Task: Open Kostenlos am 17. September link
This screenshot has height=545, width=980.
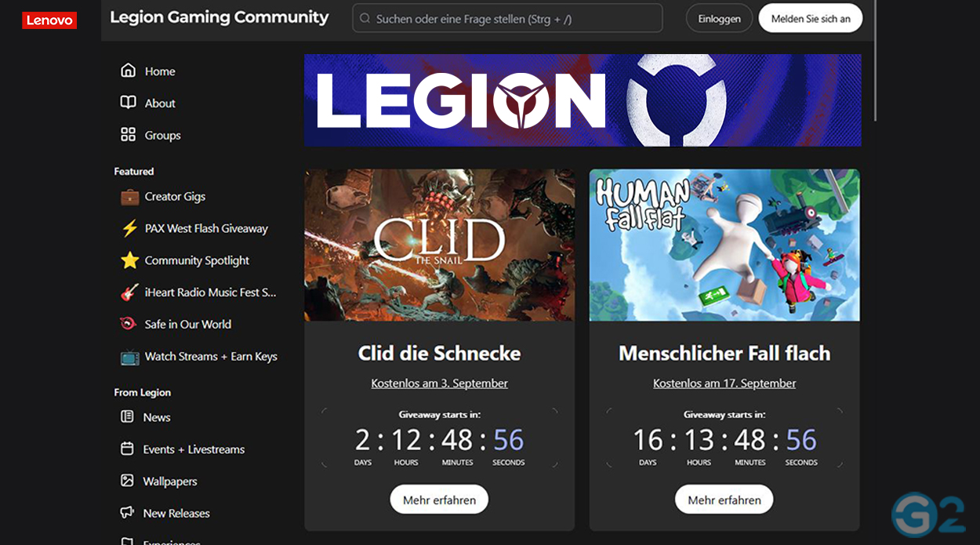Action: (724, 383)
